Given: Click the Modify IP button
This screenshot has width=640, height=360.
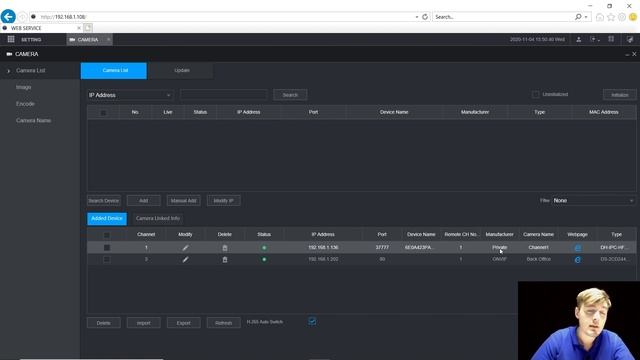Looking at the screenshot, I should pos(224,200).
